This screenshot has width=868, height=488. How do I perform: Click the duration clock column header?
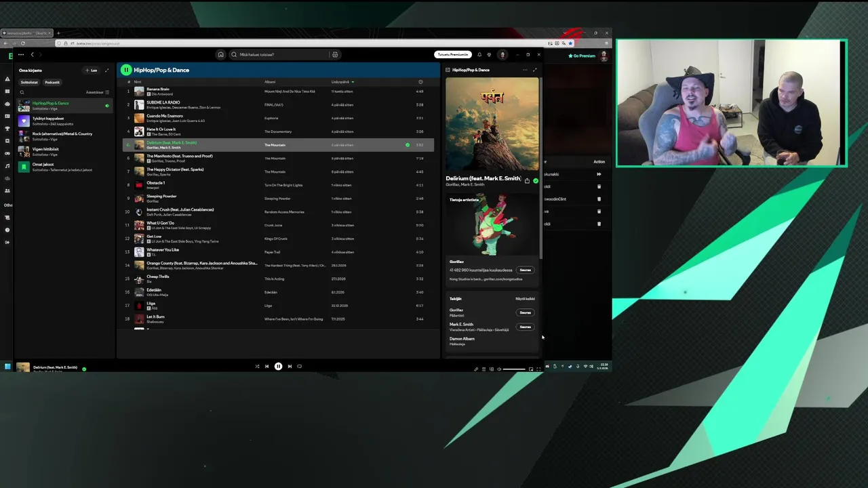coord(420,82)
